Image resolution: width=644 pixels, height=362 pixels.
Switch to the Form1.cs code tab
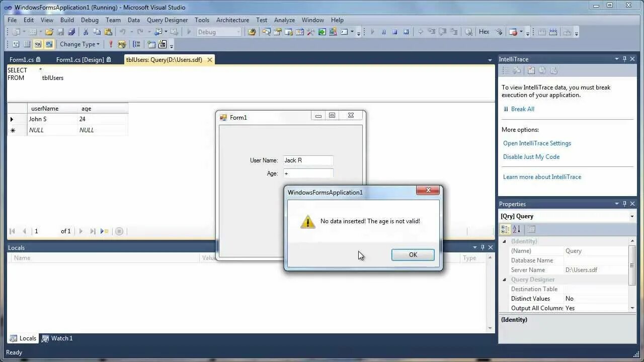coord(25,60)
